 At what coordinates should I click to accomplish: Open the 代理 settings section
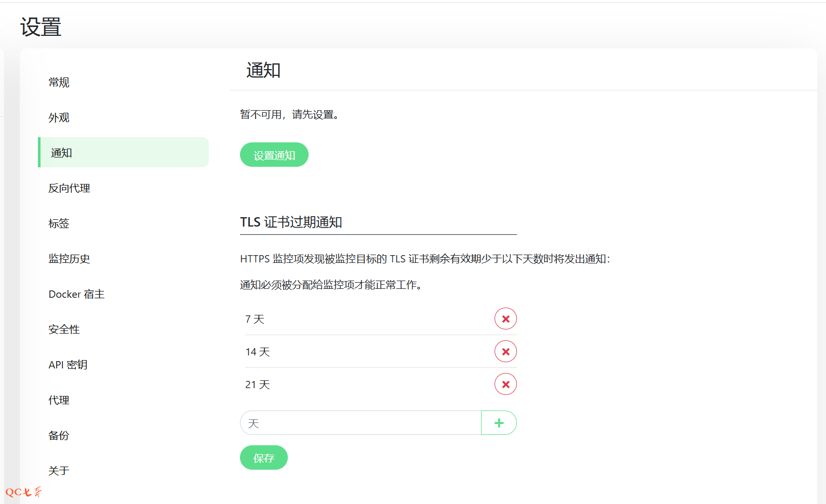(59, 400)
